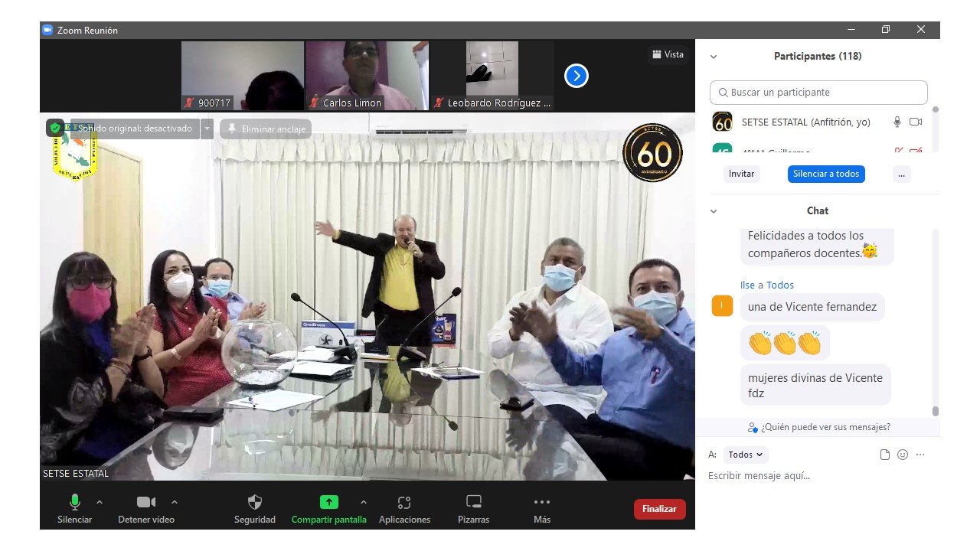The width and height of the screenshot is (980, 551).
Task: Click the clapping hands emoji message
Action: point(785,343)
